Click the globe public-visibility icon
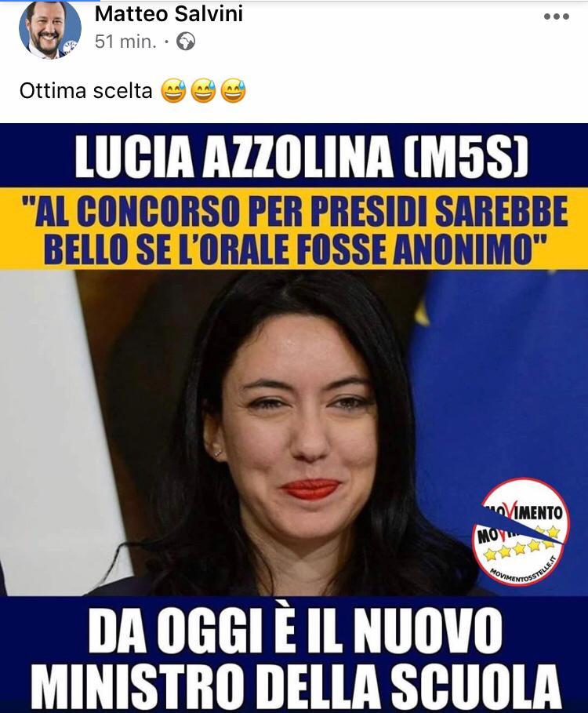Screen dimensions: 588x713 (185, 42)
